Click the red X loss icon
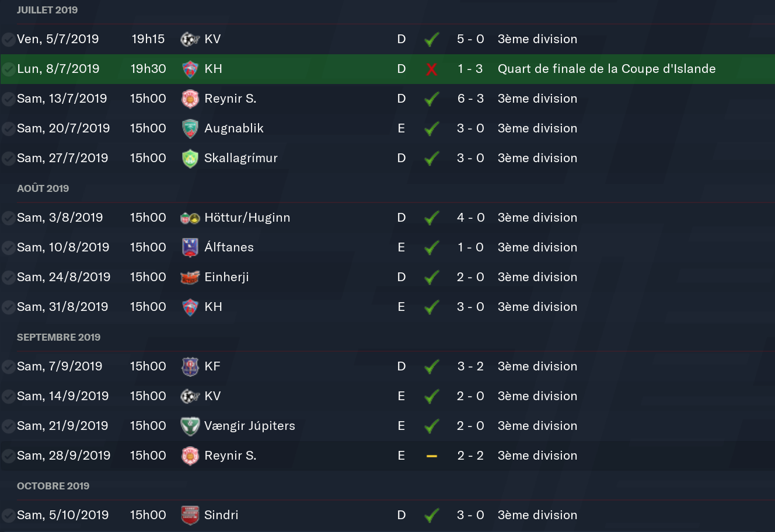Image resolution: width=775 pixels, height=532 pixels. pyautogui.click(x=432, y=69)
